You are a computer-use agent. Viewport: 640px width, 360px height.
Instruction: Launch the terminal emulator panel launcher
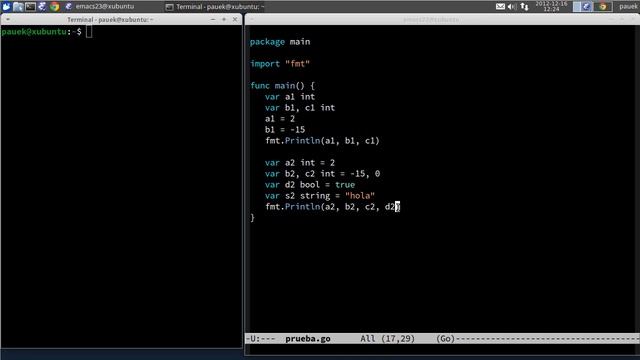point(30,6)
